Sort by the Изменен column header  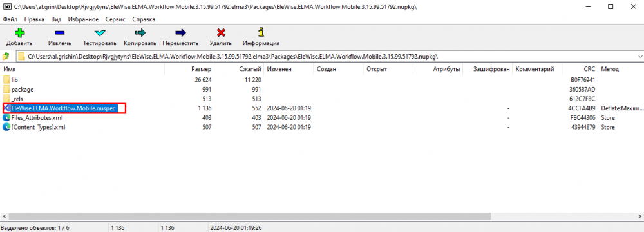coord(289,69)
